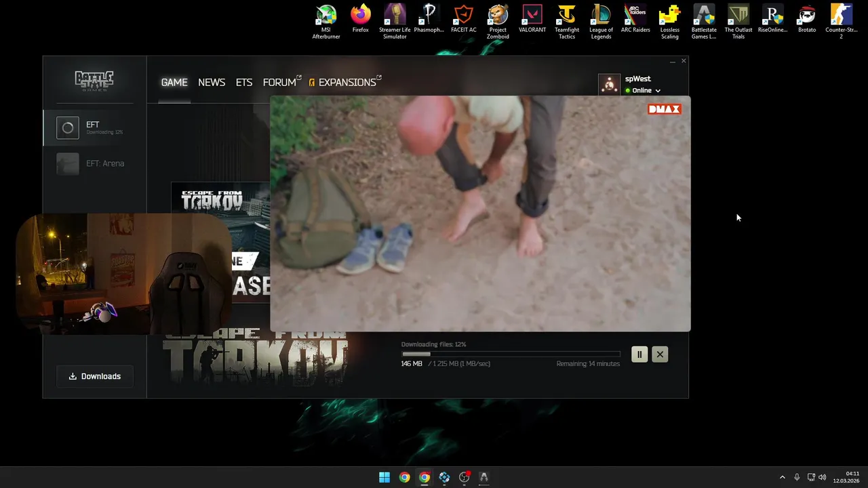The width and height of the screenshot is (868, 488).
Task: Launch The Outlast Trials shortcut
Action: click(738, 22)
